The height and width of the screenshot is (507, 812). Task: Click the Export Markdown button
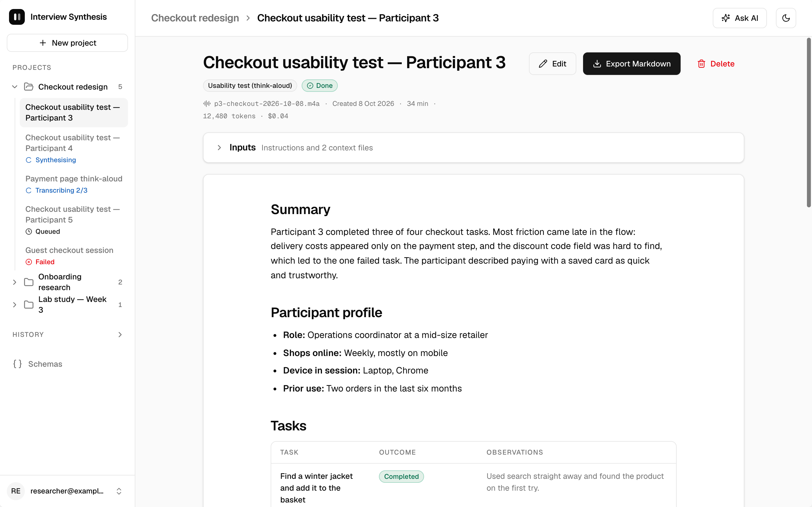click(632, 64)
